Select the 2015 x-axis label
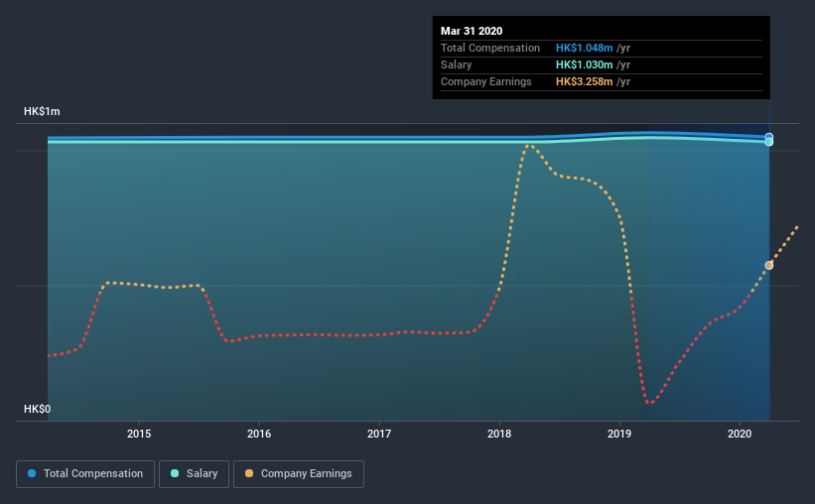 tap(139, 434)
